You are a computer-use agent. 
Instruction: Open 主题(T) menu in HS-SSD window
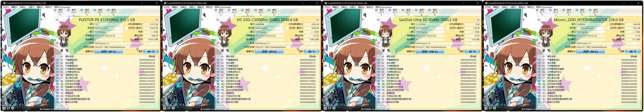(x=192, y=7)
